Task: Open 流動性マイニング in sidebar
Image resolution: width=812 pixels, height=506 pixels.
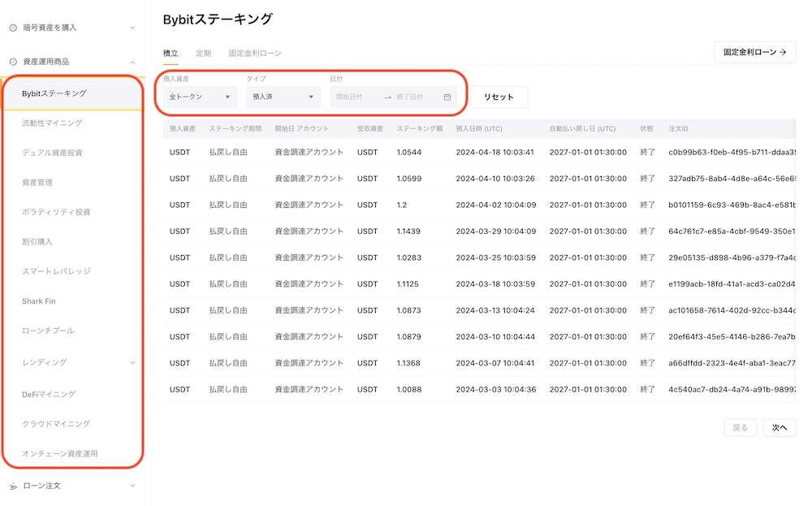Action: click(x=52, y=123)
